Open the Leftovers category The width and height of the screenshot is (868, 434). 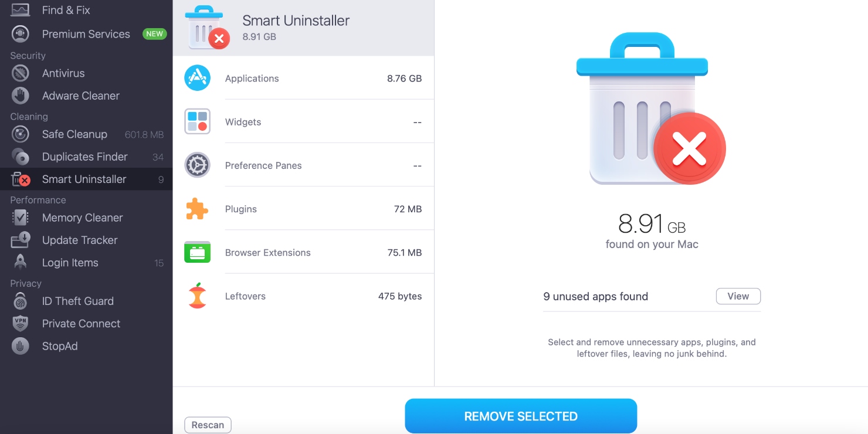(303, 296)
